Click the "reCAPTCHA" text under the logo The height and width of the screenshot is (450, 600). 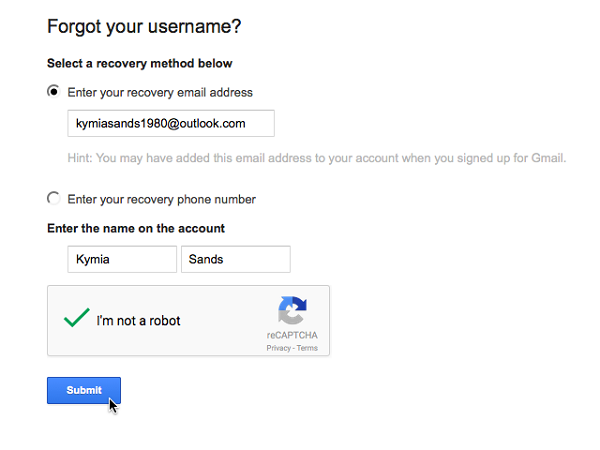[292, 336]
